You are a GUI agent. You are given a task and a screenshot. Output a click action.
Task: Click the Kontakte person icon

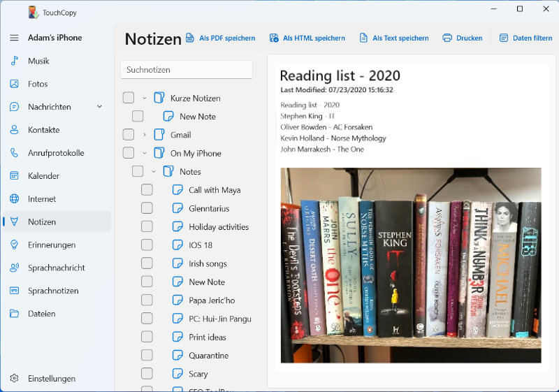coord(14,130)
